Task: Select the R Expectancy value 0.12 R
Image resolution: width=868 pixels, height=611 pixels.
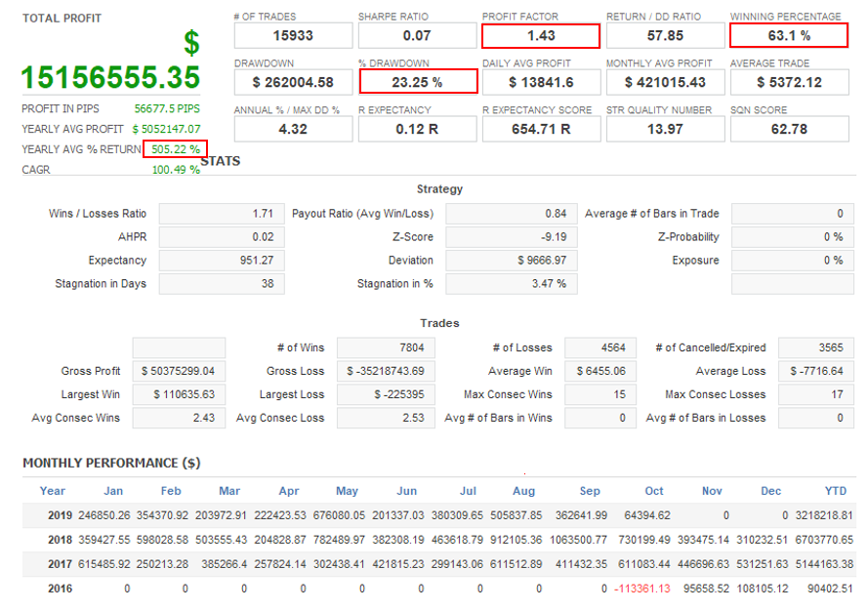Action: pos(417,129)
